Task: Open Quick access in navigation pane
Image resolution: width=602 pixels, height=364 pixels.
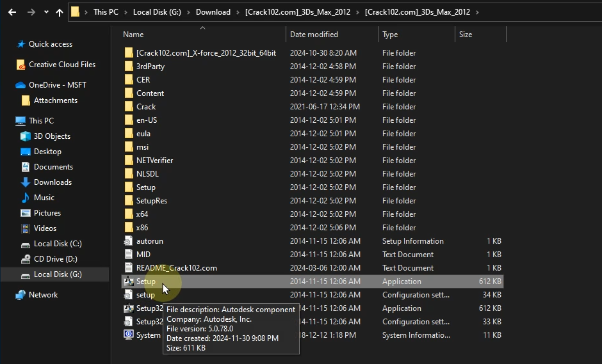Action: tap(50, 44)
